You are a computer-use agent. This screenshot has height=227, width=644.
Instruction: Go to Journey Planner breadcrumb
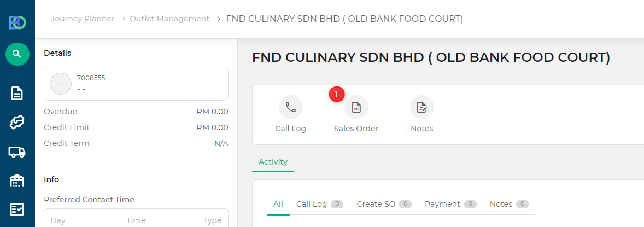click(x=83, y=19)
